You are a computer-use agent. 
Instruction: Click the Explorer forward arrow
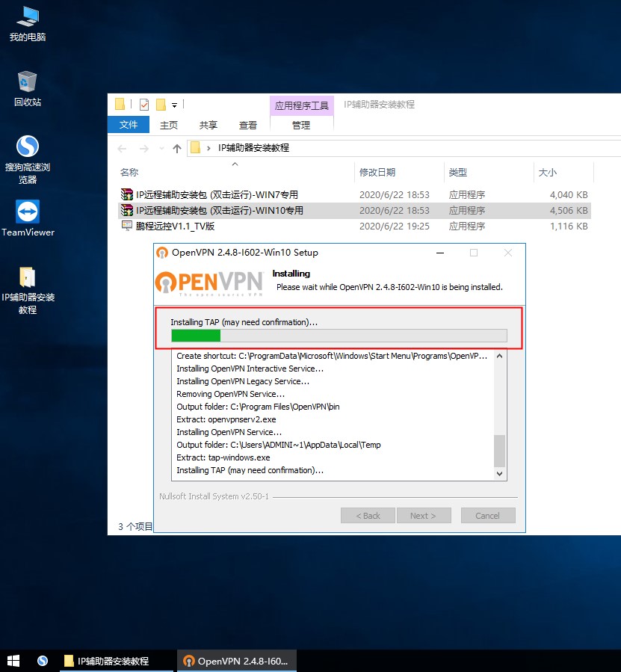point(144,149)
